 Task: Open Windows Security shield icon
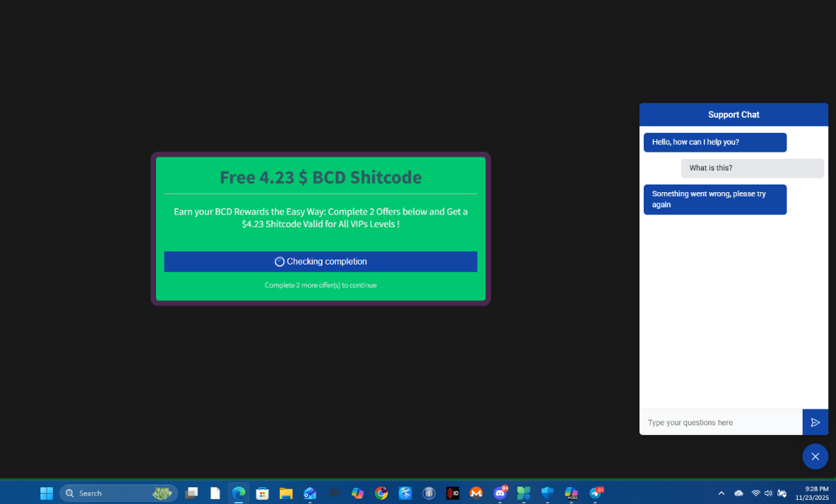pyautogui.click(x=547, y=493)
